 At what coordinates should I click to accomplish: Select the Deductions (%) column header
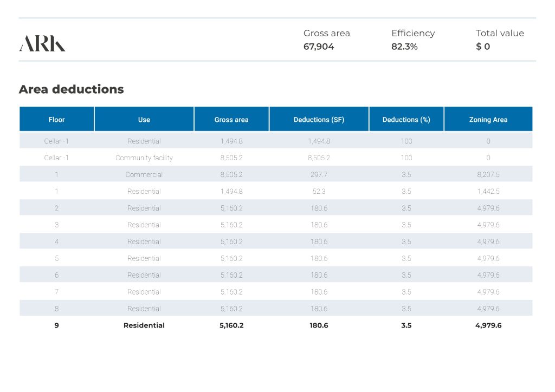point(406,120)
